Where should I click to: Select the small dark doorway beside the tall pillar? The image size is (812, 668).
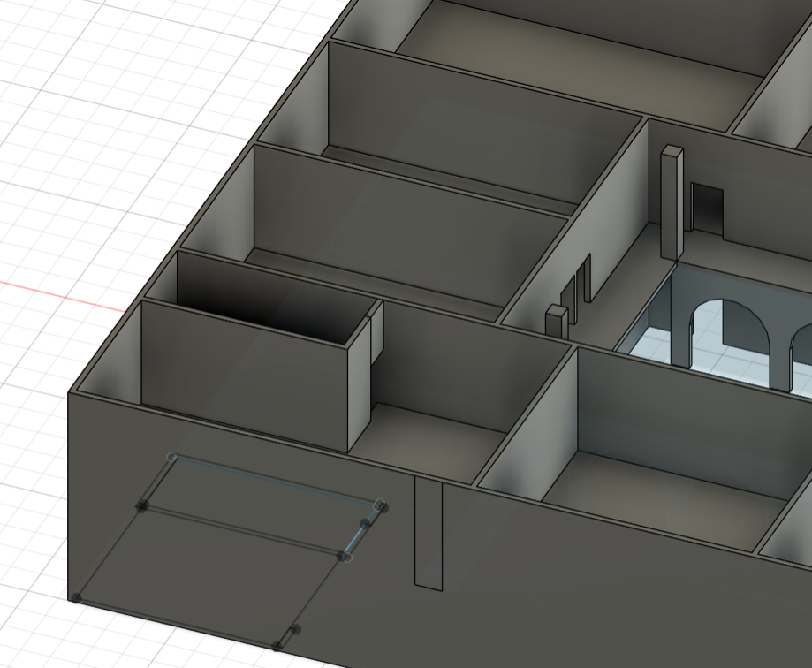click(x=707, y=209)
